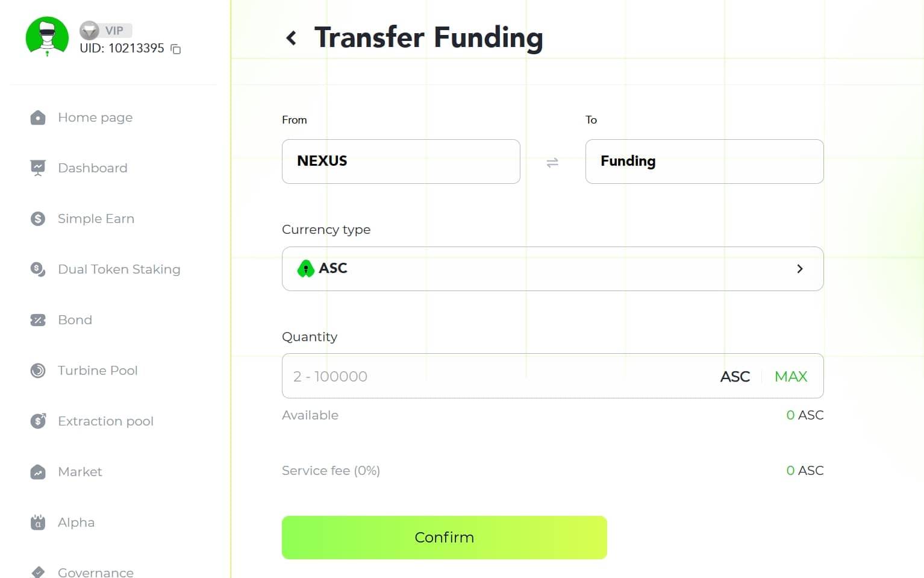This screenshot has height=578, width=924.
Task: Click the Simple Earn dollar icon
Action: (x=38, y=219)
